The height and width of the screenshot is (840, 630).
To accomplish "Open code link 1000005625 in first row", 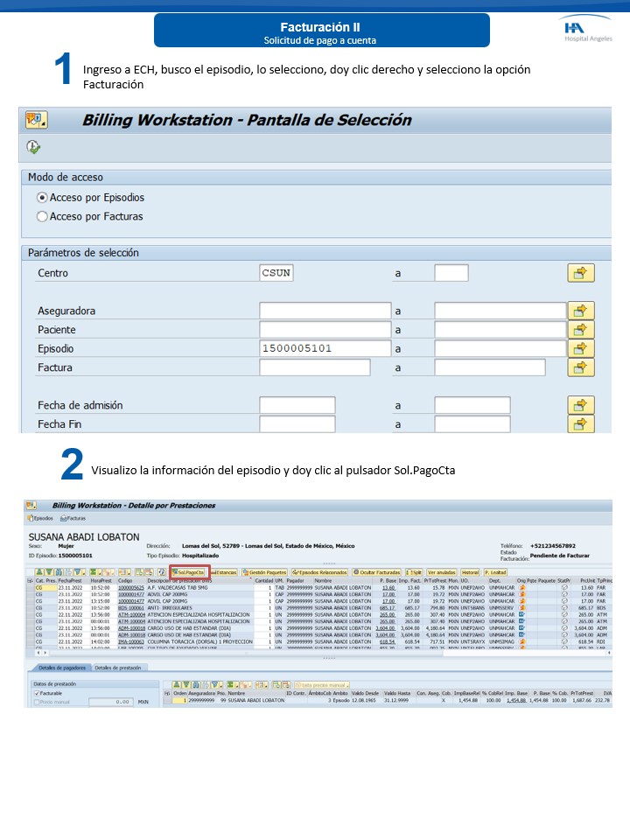I will point(130,588).
